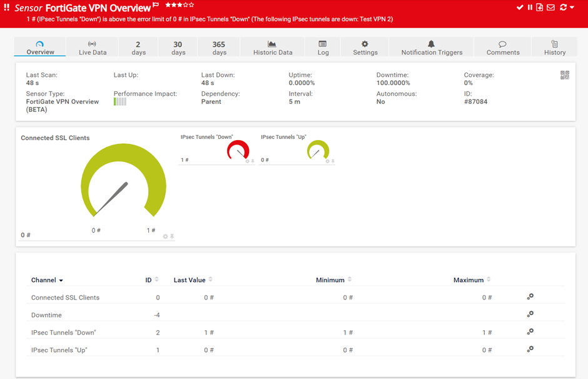Screen dimensions: 588x379
Task: Pin the Connected SSL Clients gauge
Action: [x=171, y=236]
